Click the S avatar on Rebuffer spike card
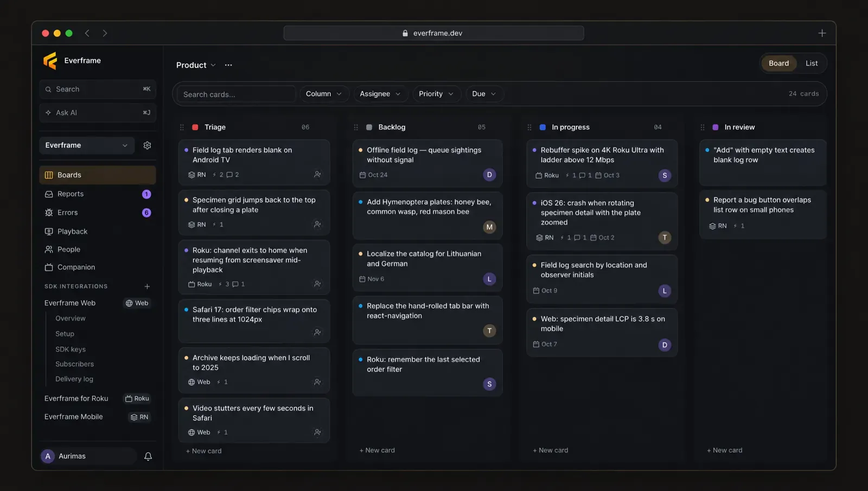868x491 pixels. (x=665, y=175)
